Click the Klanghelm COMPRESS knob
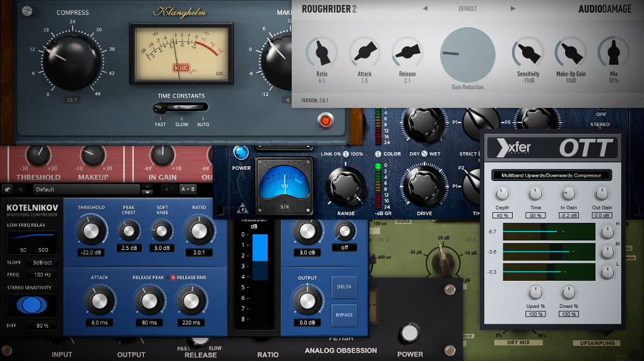This screenshot has width=644, height=361. point(72,61)
